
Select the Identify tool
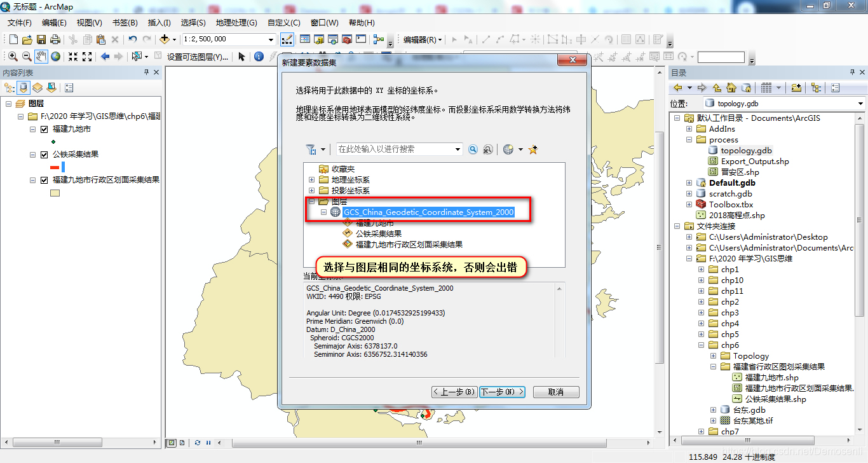(259, 57)
